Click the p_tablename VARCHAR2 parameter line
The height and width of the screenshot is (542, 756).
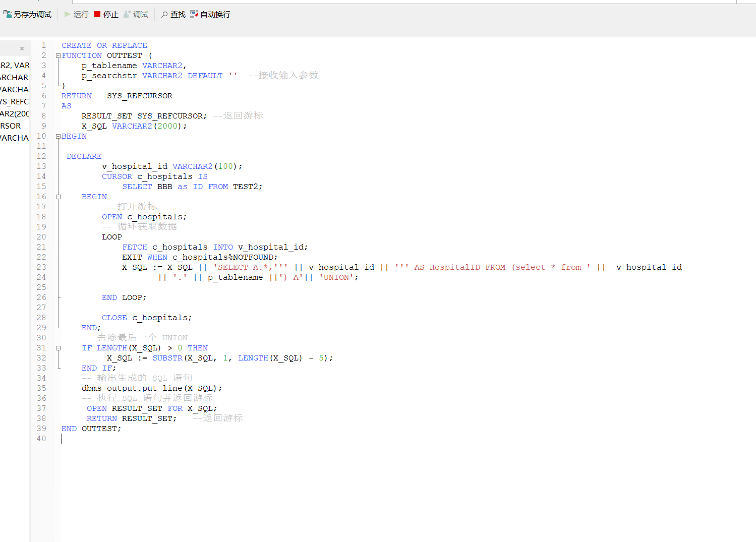tap(134, 66)
